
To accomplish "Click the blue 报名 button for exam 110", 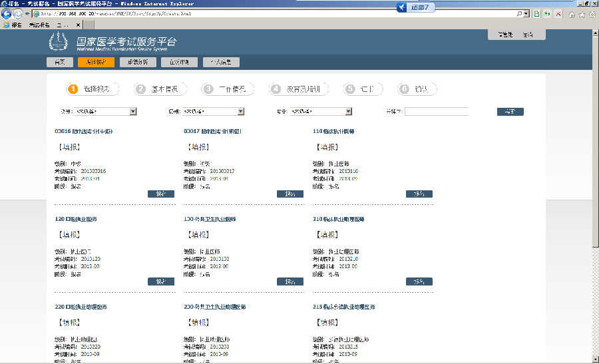I will click(x=419, y=194).
